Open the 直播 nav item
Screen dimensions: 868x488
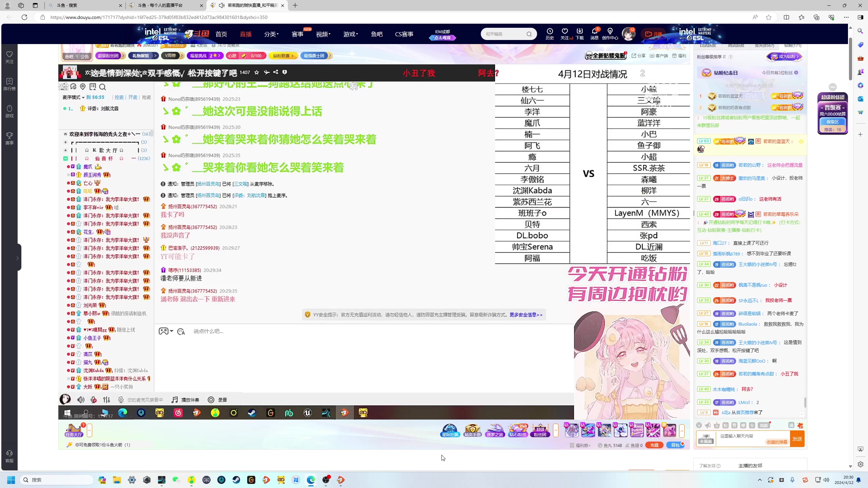click(245, 34)
